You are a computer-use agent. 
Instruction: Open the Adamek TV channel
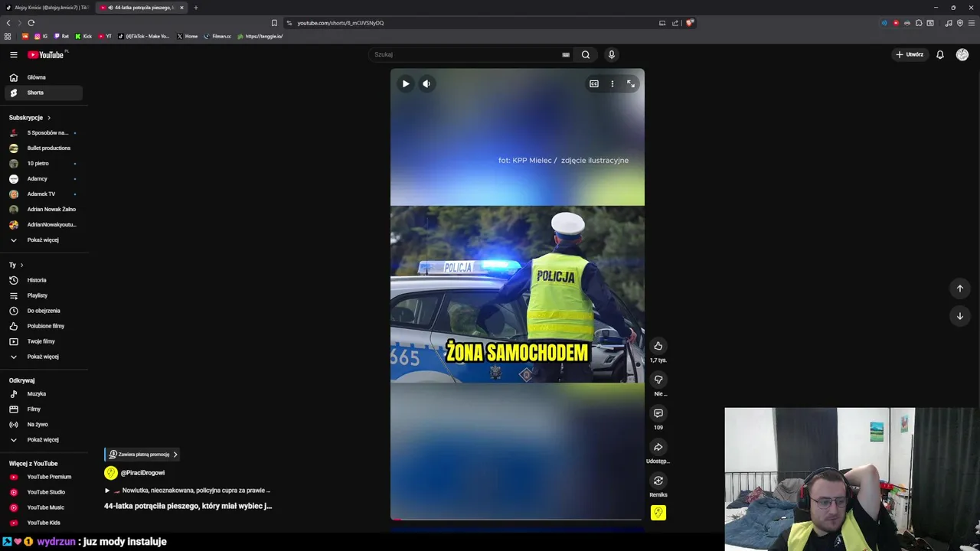[44, 194]
